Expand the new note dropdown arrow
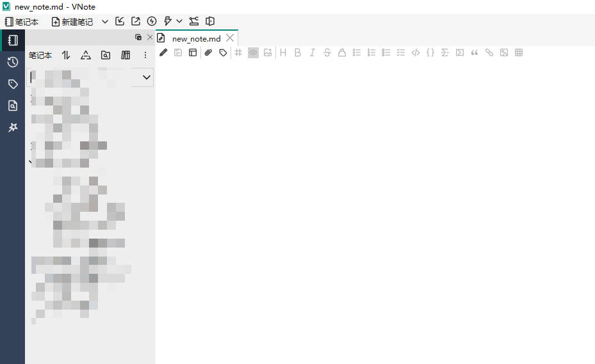 105,21
